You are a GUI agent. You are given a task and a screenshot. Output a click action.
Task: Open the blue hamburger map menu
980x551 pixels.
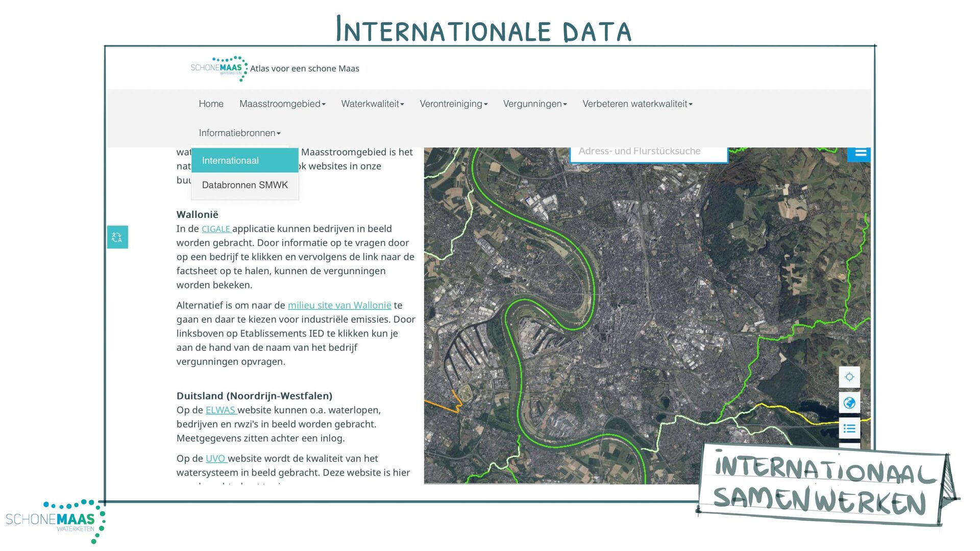pos(860,153)
